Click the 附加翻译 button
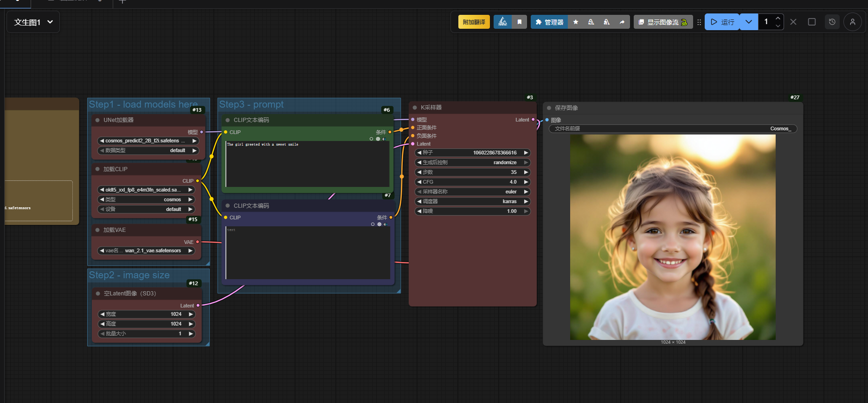 474,22
